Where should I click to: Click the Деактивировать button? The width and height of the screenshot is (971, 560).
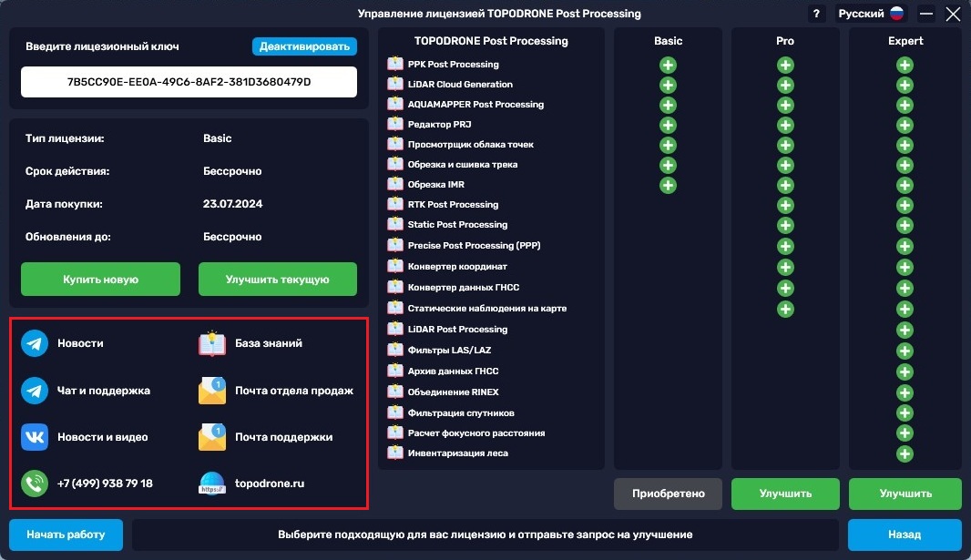click(304, 46)
